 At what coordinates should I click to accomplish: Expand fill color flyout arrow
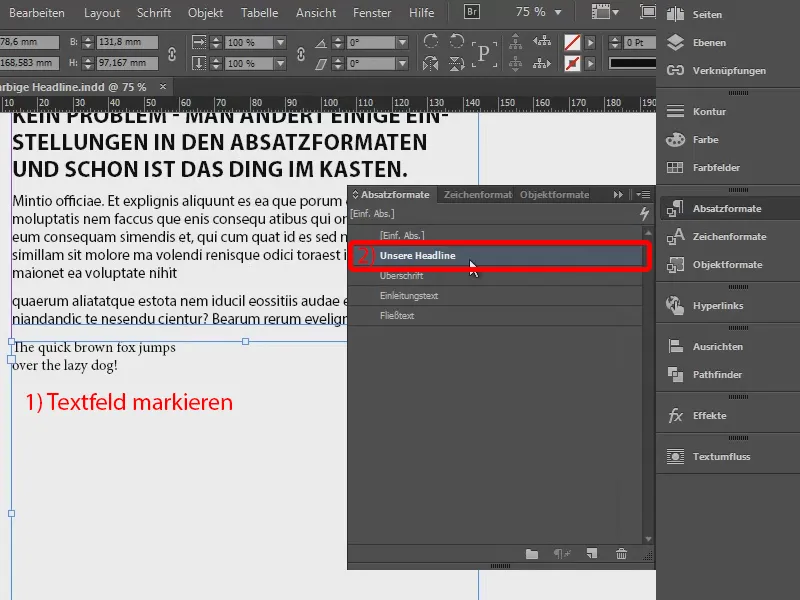[x=590, y=42]
